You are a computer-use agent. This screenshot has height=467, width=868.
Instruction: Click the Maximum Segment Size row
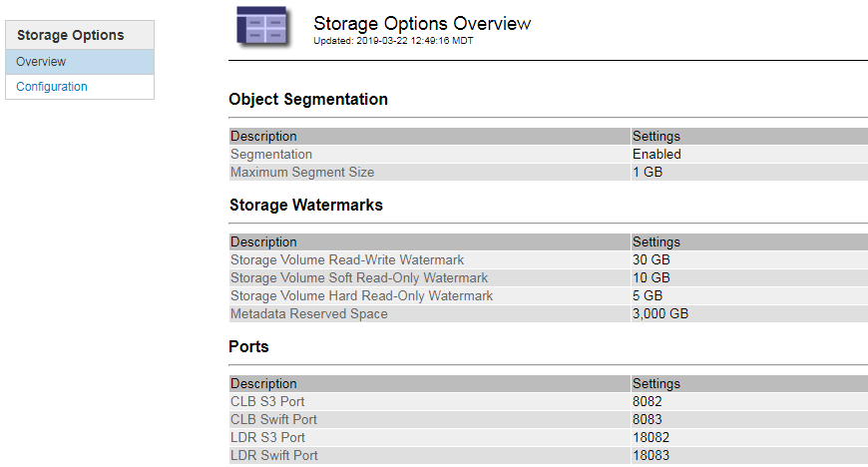(302, 173)
